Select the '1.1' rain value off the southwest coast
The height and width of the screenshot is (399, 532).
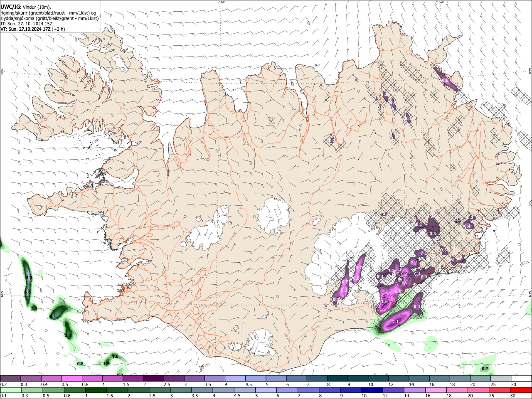pos(53,316)
